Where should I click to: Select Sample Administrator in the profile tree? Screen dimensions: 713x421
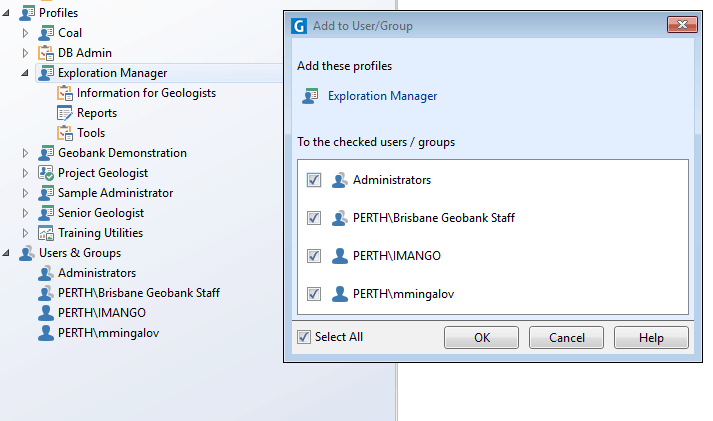[x=115, y=193]
